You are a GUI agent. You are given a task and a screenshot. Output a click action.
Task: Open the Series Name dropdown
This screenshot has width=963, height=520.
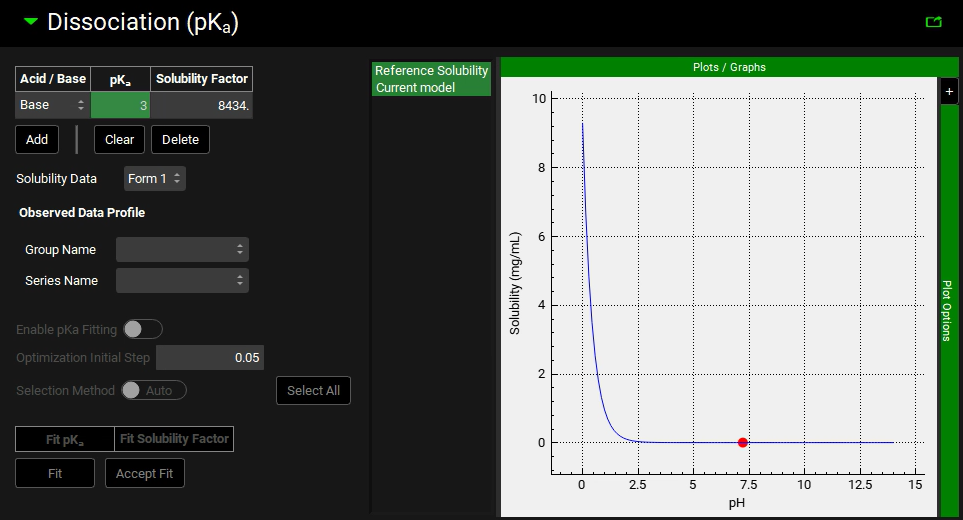(x=182, y=281)
